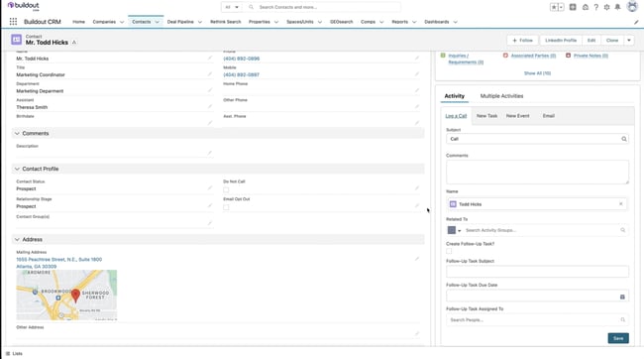Click the Comments text area
The image size is (644, 359).
(537, 172)
